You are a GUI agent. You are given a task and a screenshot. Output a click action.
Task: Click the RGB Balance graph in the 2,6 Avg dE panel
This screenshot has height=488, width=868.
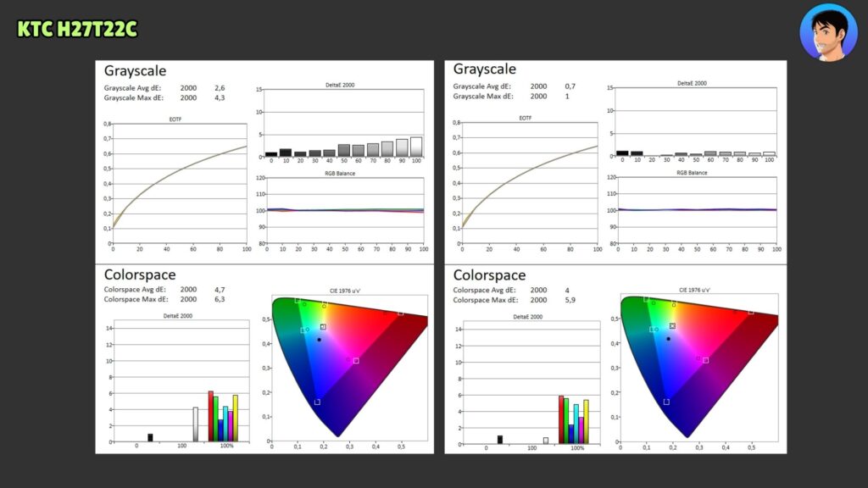[345, 210]
